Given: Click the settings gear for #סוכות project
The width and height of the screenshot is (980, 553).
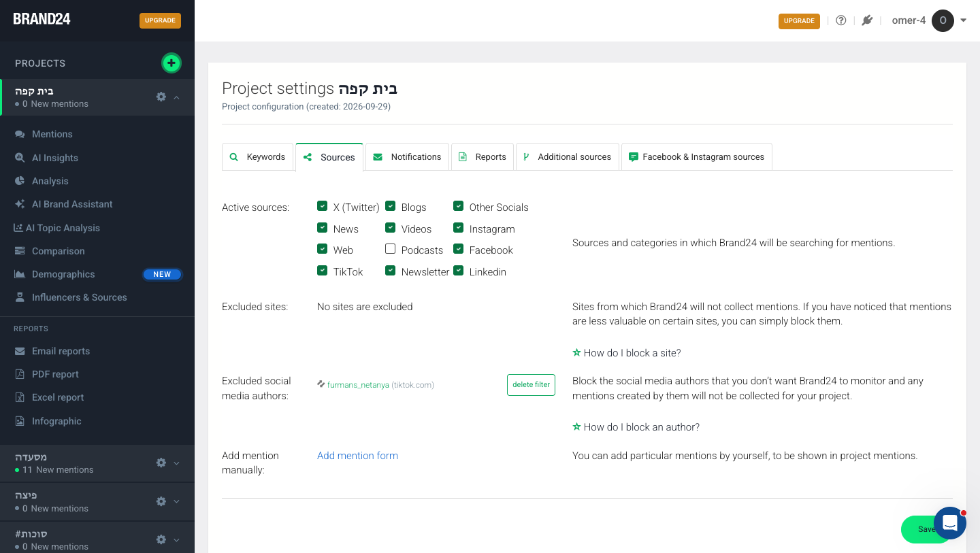Looking at the screenshot, I should pos(161,539).
